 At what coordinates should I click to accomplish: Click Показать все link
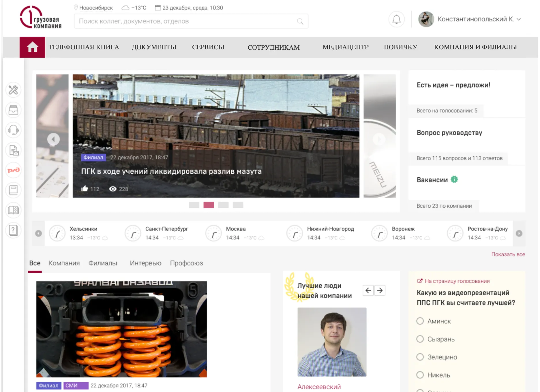508,254
